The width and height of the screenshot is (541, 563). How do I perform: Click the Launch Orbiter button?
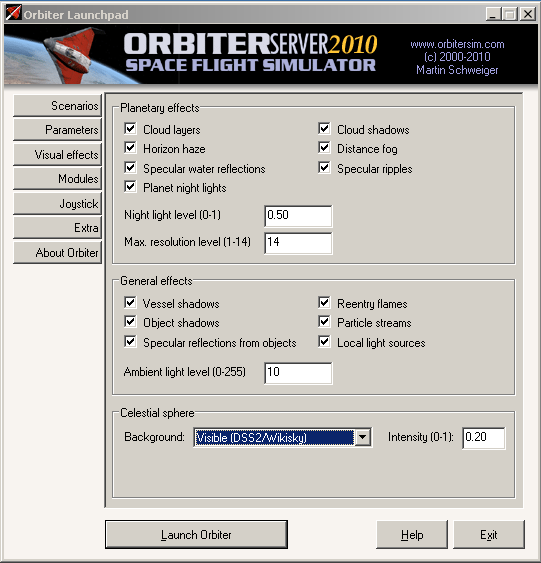(x=196, y=534)
